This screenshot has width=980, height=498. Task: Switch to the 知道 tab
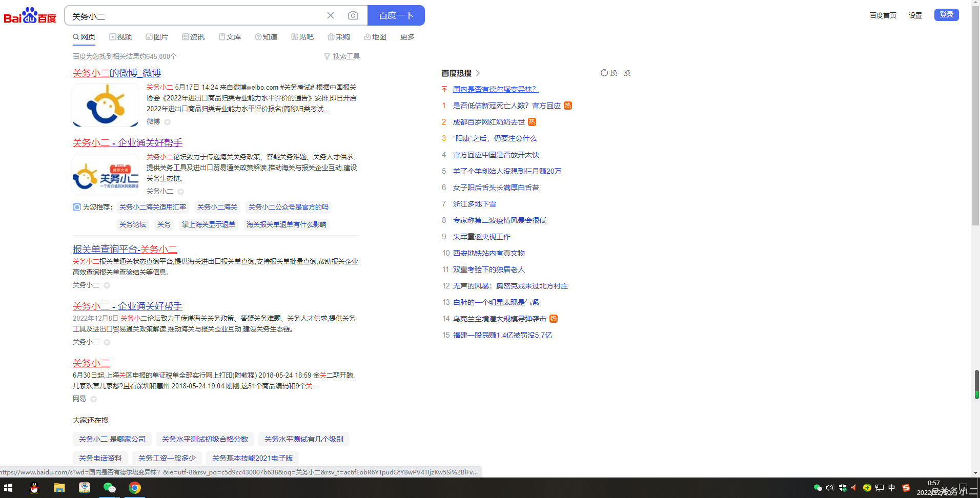pyautogui.click(x=266, y=37)
